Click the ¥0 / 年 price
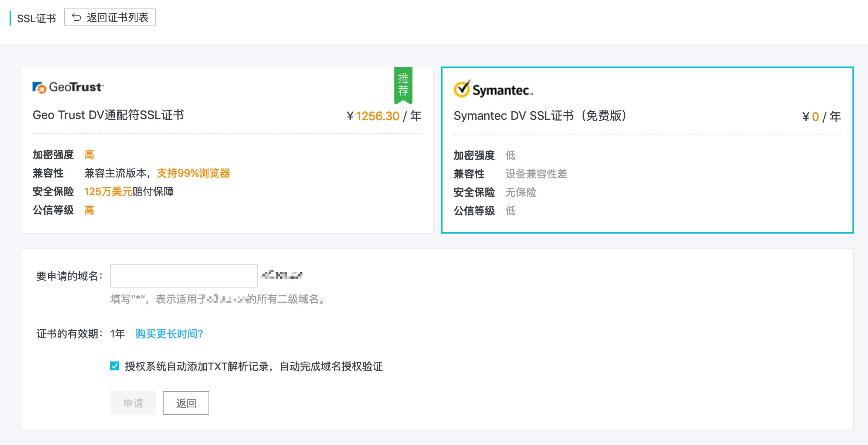 click(x=821, y=117)
